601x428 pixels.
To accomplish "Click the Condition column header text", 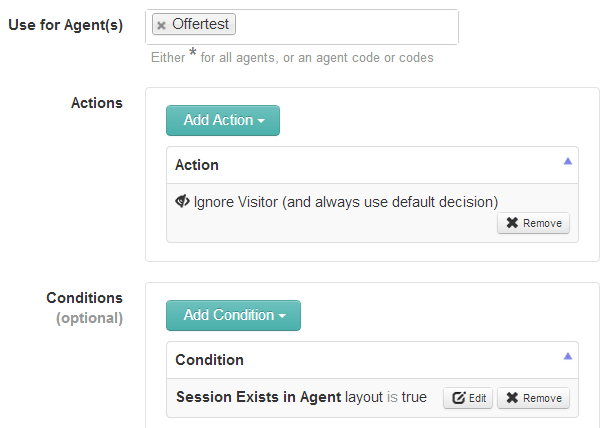I will pyautogui.click(x=209, y=359).
